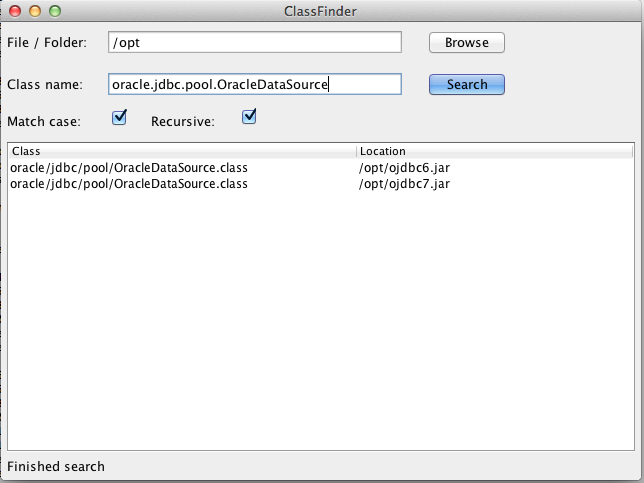644x483 pixels.
Task: Uncheck the Match case checkbox
Action: click(x=120, y=117)
